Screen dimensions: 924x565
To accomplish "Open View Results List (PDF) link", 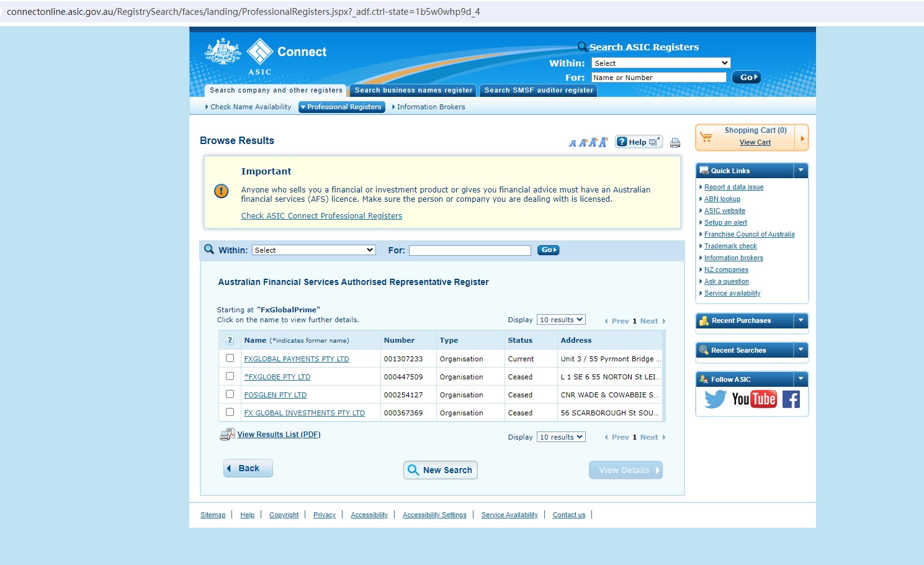I will coord(279,435).
